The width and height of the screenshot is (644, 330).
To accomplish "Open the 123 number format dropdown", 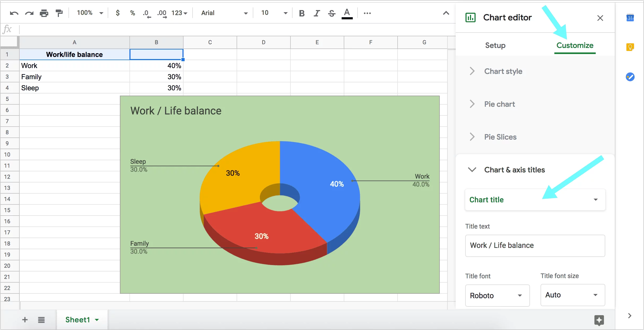I will [x=179, y=13].
